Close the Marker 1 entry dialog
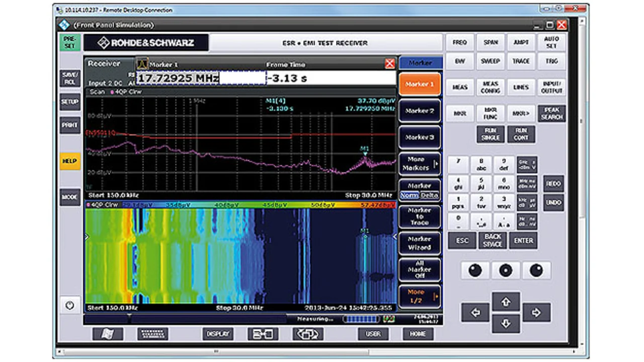Viewport: 644px width, 362px height. click(389, 64)
